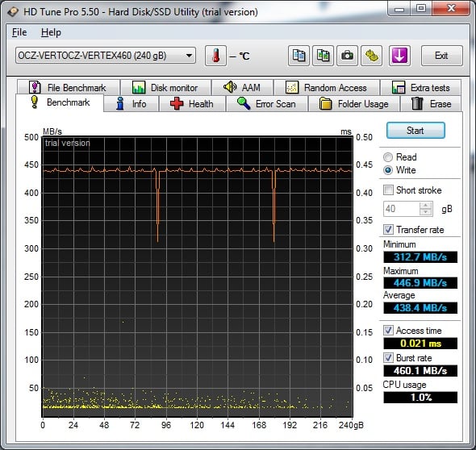The height and width of the screenshot is (450, 476).
Task: Open the Health tab with red cross
Action: click(x=192, y=104)
